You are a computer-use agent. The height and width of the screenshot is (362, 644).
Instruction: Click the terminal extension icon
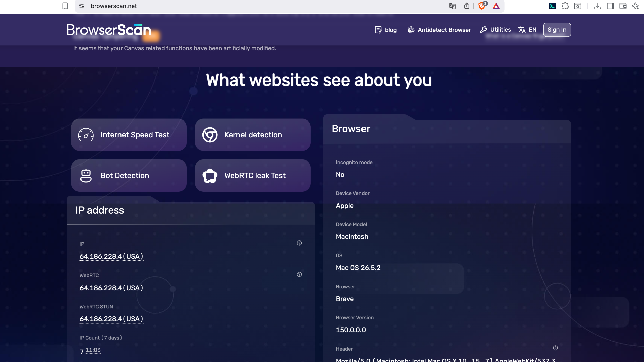[x=552, y=6]
